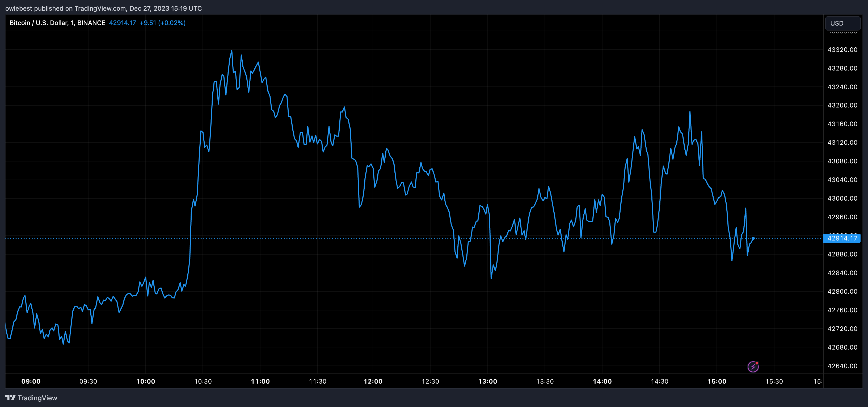The image size is (868, 407).
Task: Click the 42640.00 price scale value
Action: 843,366
